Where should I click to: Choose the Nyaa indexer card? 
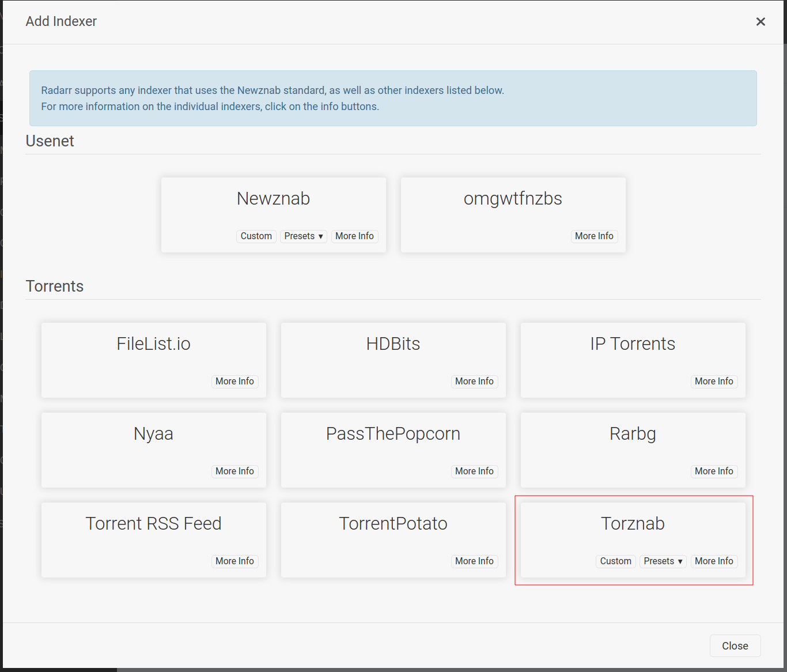(154, 450)
